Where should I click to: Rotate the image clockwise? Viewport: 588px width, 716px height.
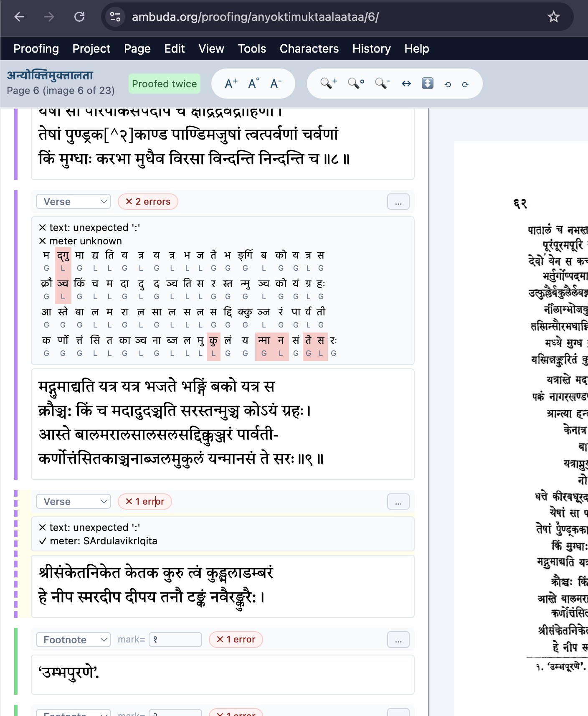tap(465, 84)
